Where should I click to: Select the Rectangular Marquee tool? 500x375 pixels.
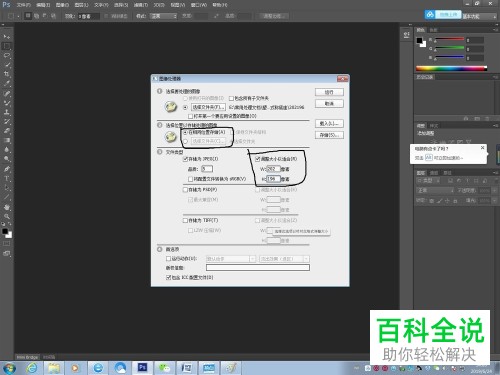pos(7,46)
